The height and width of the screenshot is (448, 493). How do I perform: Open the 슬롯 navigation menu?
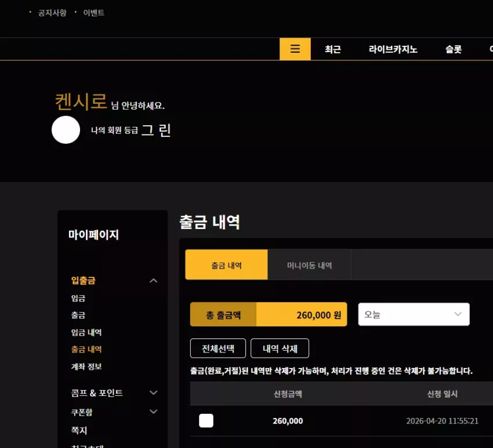point(454,49)
